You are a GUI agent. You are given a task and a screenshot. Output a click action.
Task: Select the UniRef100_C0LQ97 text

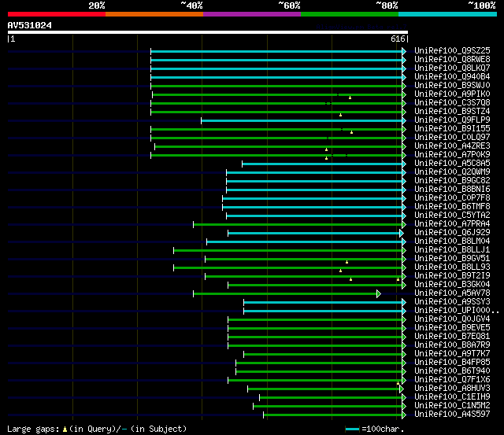[452, 138]
